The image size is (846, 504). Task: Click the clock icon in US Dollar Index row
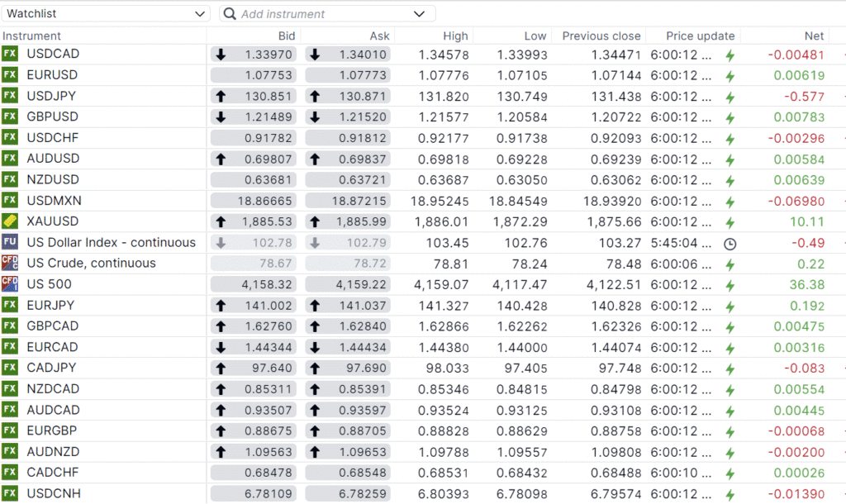tap(730, 243)
